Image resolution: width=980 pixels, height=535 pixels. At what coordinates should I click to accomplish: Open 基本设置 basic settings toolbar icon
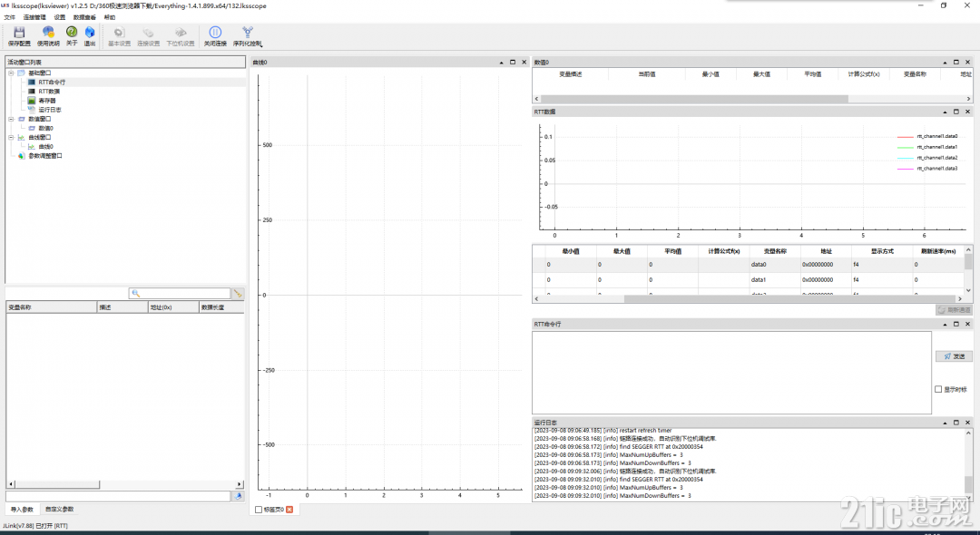pos(119,36)
